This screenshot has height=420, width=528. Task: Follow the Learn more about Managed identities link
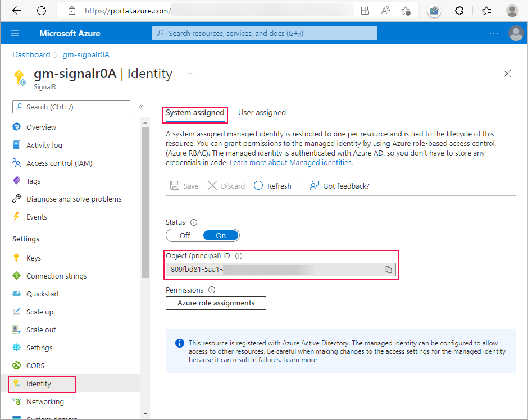point(290,162)
